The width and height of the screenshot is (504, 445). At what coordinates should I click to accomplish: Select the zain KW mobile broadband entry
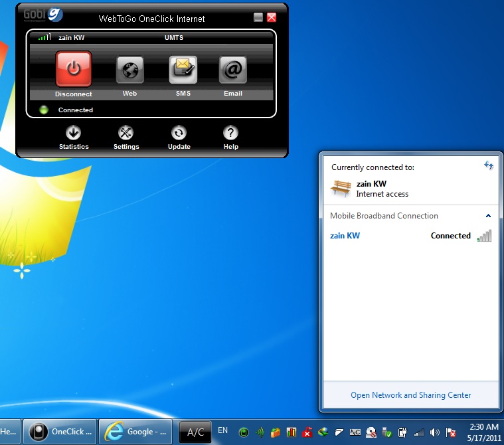click(x=411, y=236)
